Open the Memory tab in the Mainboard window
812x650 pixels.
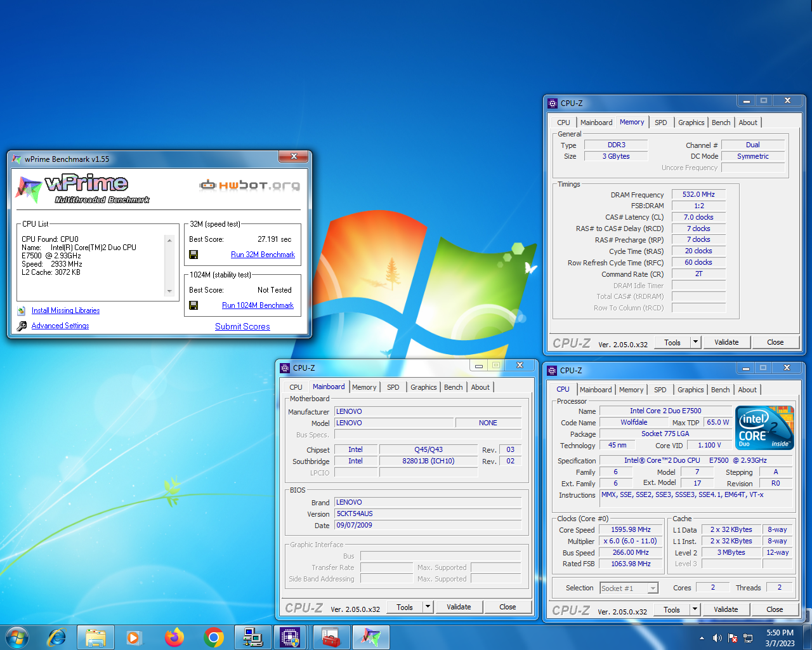364,387
